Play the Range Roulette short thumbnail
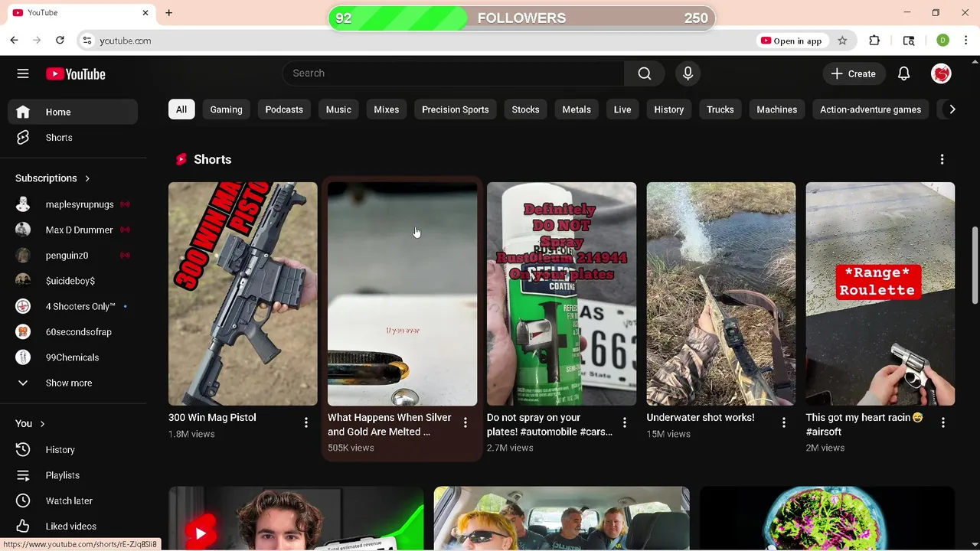 click(880, 294)
